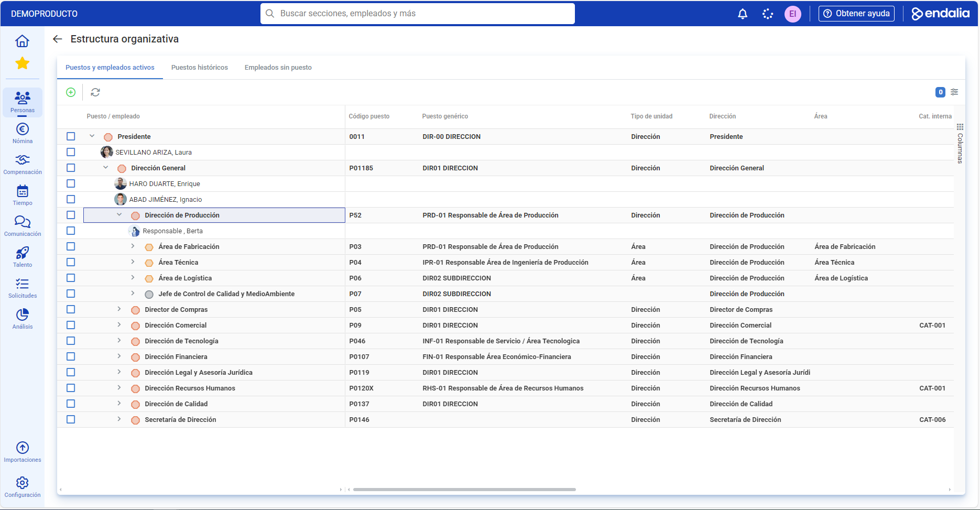Open the user avatar EI menu
The image size is (980, 510).
(x=792, y=14)
